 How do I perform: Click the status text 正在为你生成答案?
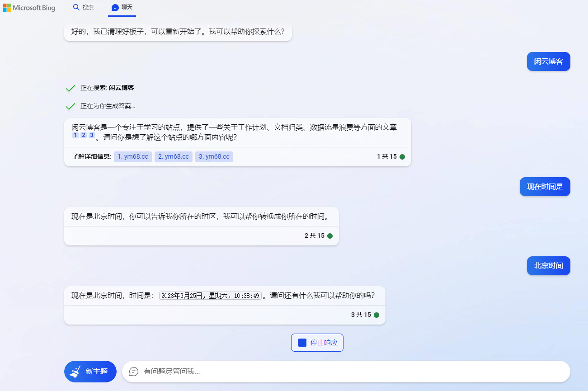[x=108, y=106]
